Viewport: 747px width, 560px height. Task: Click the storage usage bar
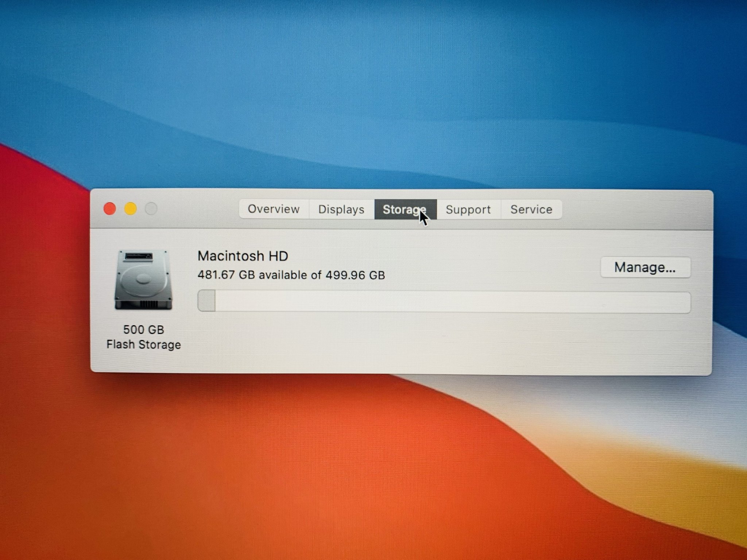click(x=444, y=301)
